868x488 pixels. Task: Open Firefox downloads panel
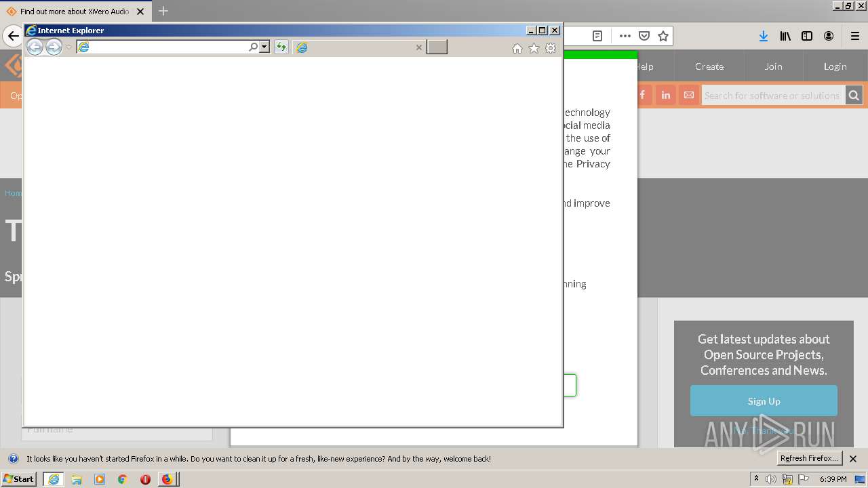(x=764, y=36)
